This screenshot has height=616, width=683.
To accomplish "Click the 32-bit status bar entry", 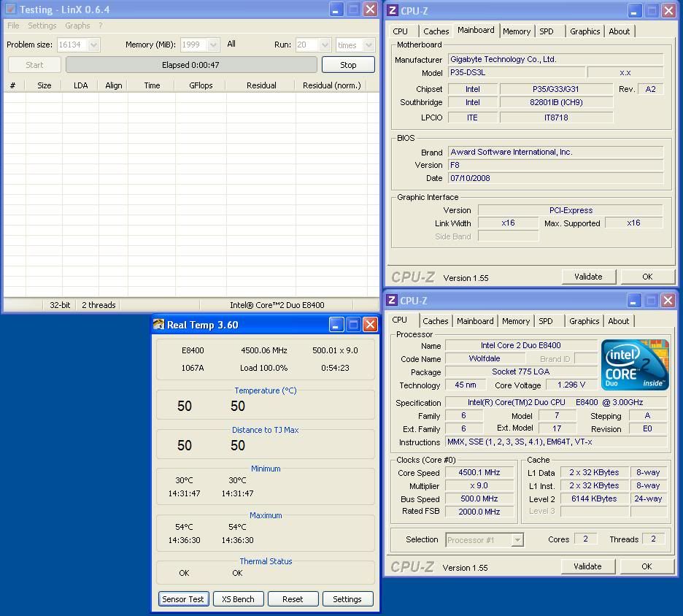I will point(60,305).
